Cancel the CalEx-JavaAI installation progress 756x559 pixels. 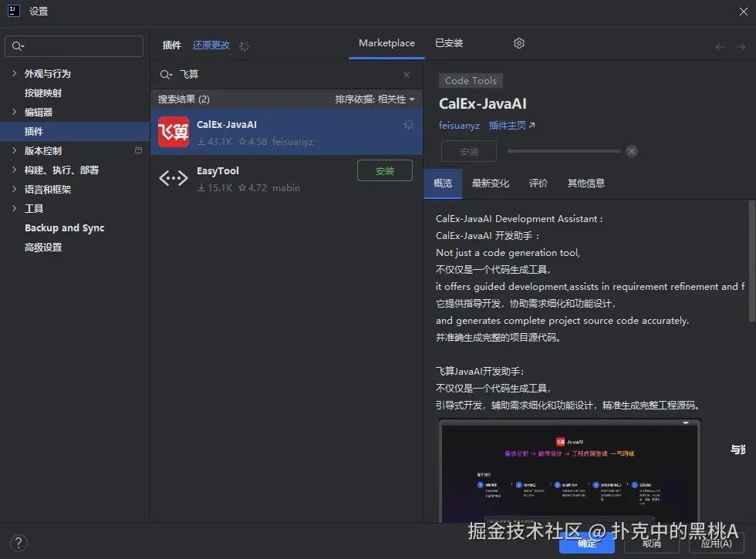632,151
